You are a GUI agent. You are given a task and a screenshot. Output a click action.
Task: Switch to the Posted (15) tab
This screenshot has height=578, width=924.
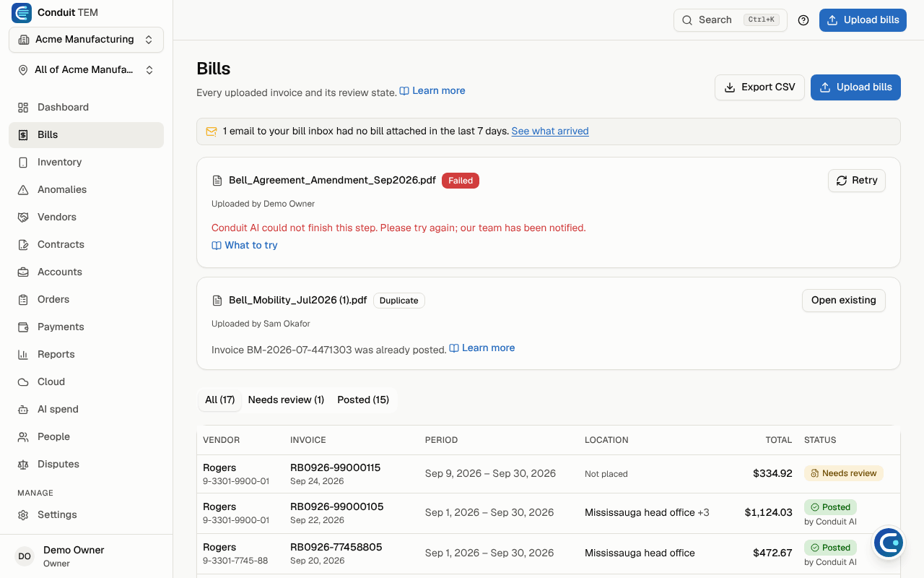363,400
